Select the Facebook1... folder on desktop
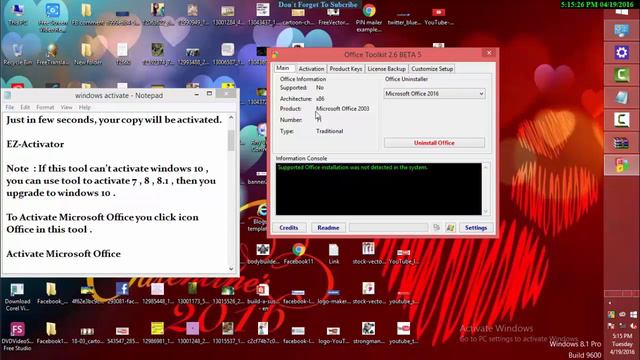The height and width of the screenshot is (360, 640). pyautogui.click(x=52, y=333)
